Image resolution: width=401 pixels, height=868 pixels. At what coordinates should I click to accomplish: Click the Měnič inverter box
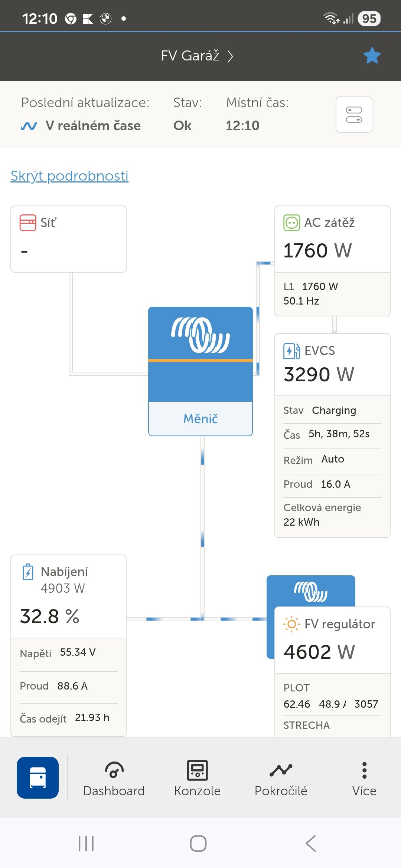click(200, 371)
